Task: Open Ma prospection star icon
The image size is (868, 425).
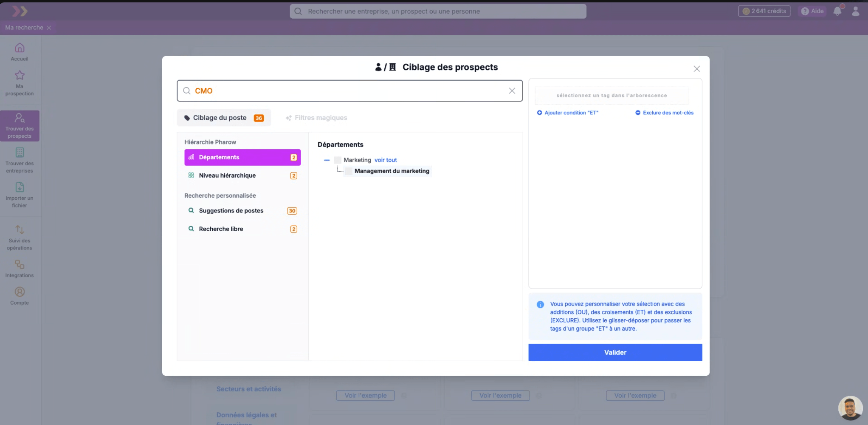Action: click(x=20, y=75)
